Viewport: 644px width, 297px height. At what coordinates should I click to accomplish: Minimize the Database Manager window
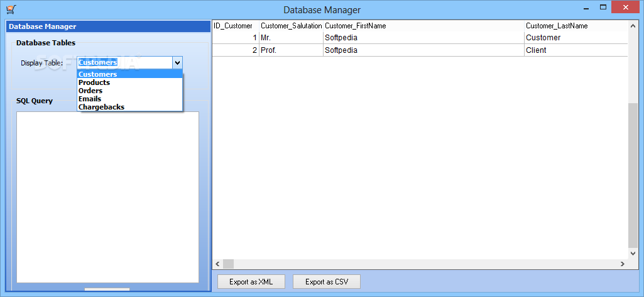coord(586,8)
